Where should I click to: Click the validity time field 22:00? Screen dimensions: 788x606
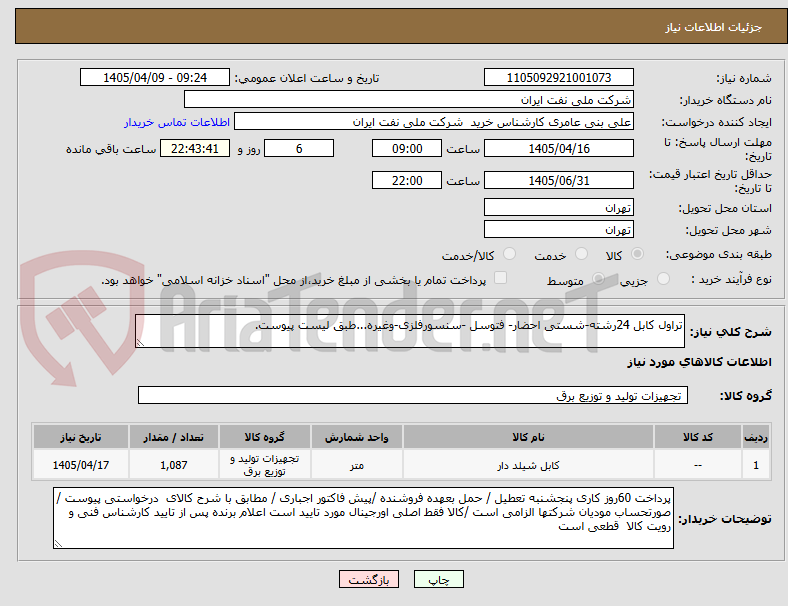(407, 180)
